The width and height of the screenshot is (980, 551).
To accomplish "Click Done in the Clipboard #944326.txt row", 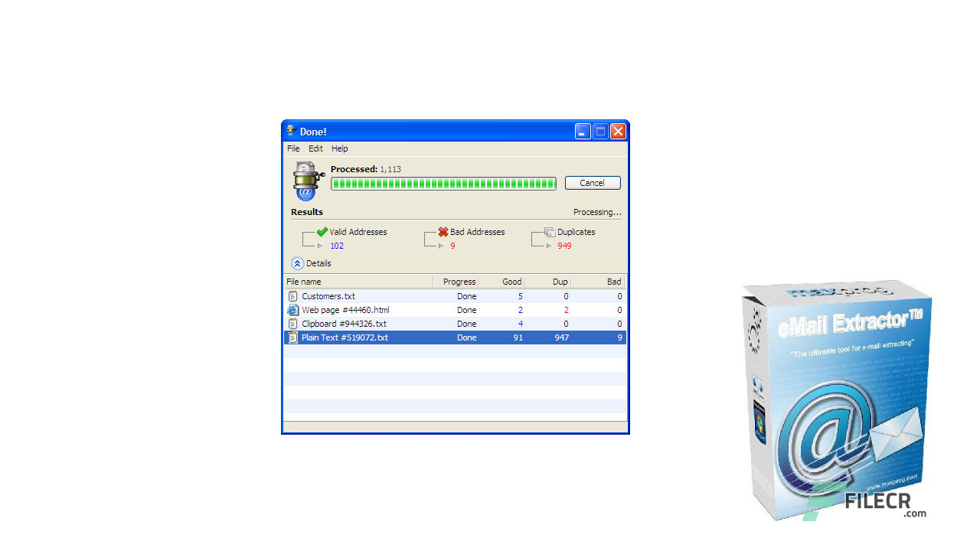I will coord(467,324).
